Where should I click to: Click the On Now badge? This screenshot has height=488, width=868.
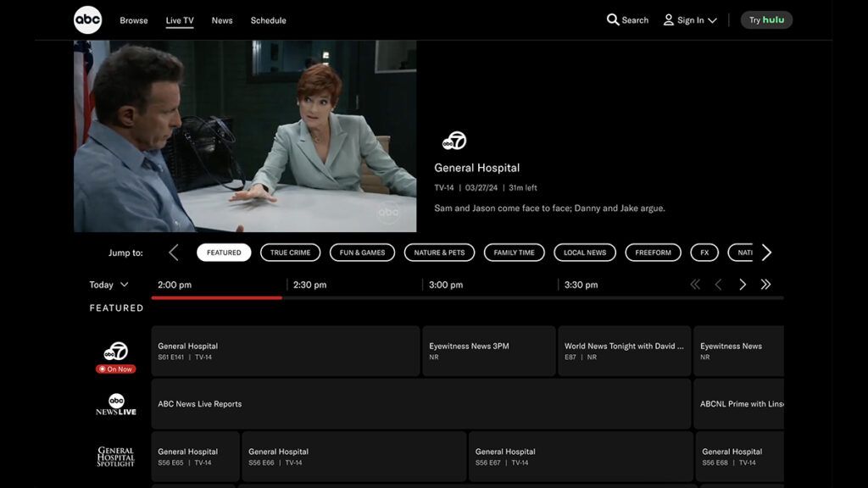pyautogui.click(x=115, y=369)
